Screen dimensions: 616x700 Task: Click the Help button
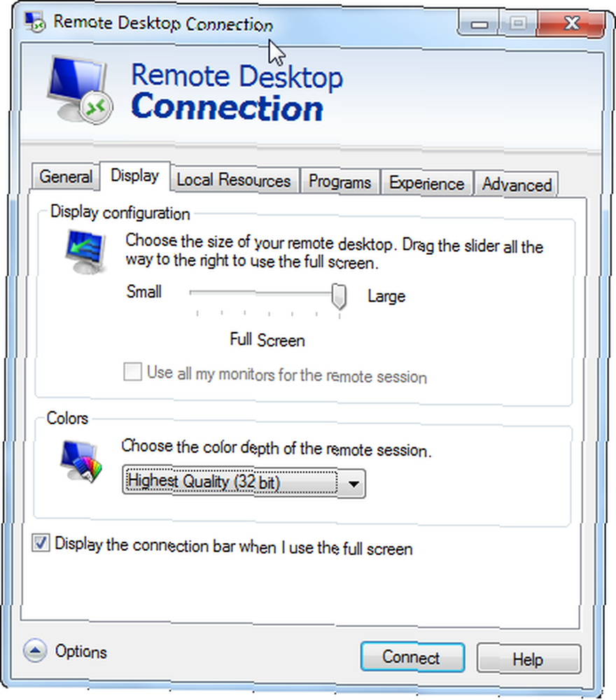[x=528, y=659]
